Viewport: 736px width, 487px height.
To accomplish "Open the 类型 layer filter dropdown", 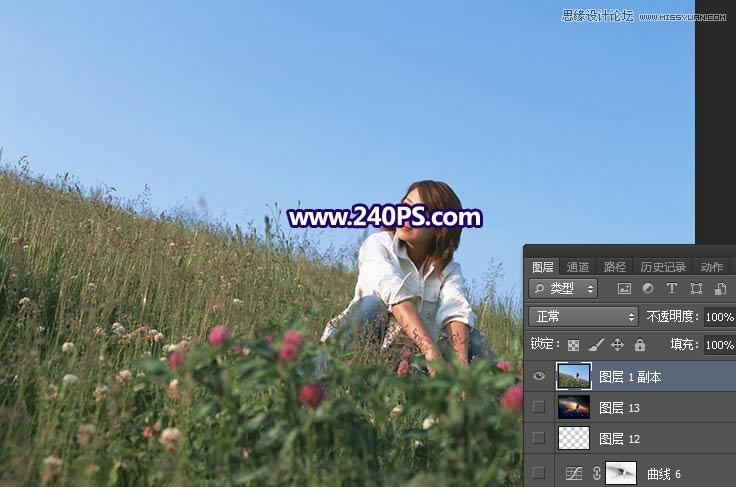I will [x=563, y=289].
